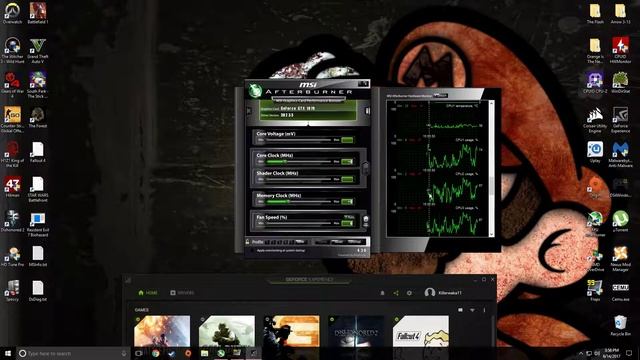Open games filter dropdown in GeForce Experience

[472, 310]
